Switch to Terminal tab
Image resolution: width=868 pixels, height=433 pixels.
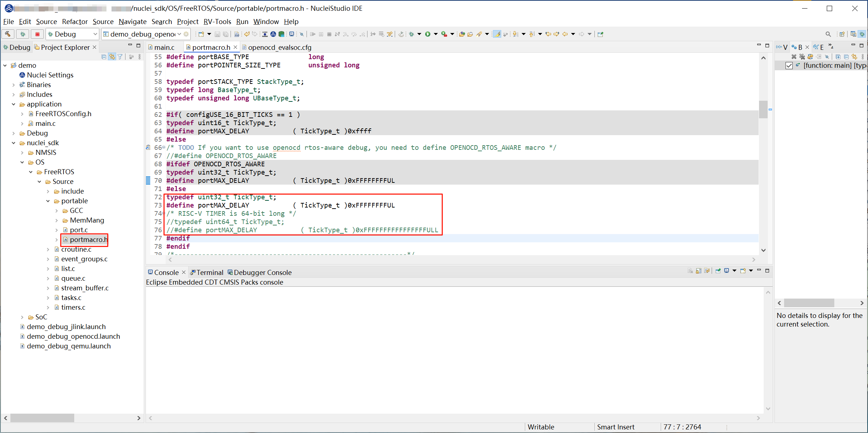coord(207,272)
